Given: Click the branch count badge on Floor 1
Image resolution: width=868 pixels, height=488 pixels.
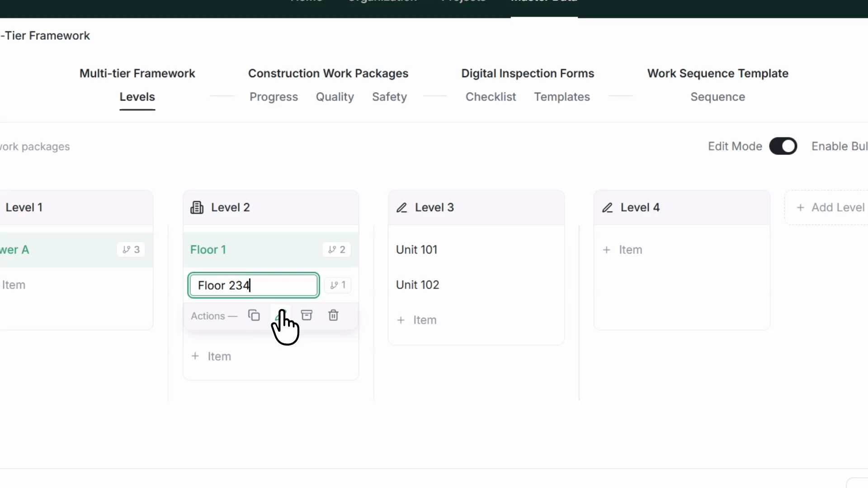Looking at the screenshot, I should point(337,249).
